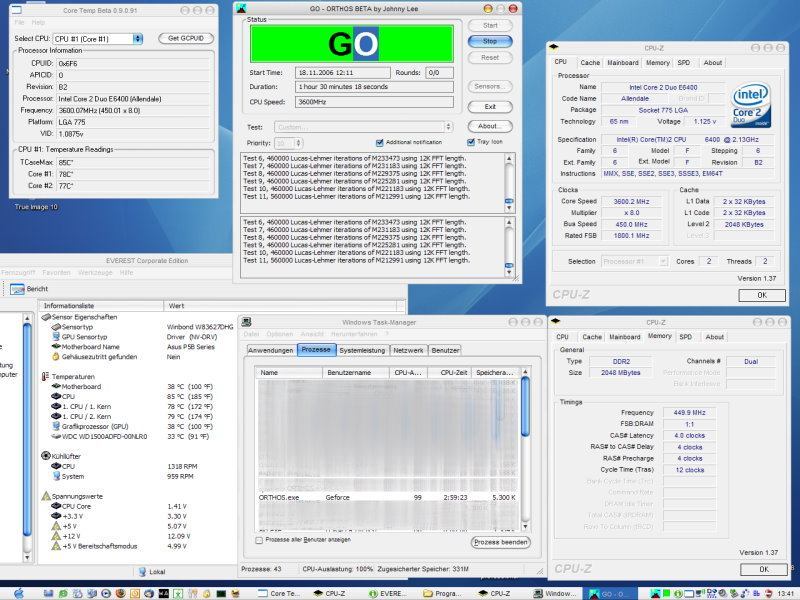Open the Netzwerk tab in Task-Manager
800x600 pixels.
click(408, 350)
